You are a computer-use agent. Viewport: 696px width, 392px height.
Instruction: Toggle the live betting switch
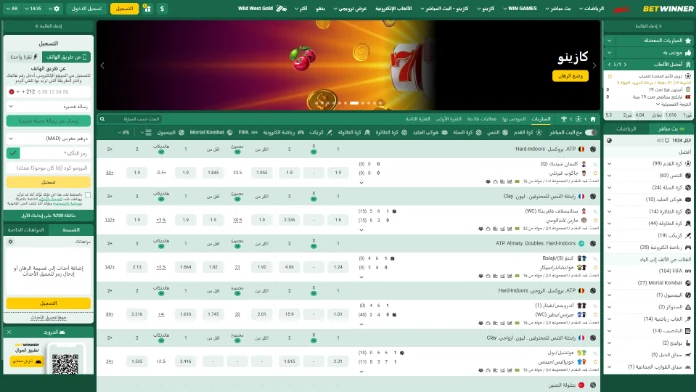point(591,132)
